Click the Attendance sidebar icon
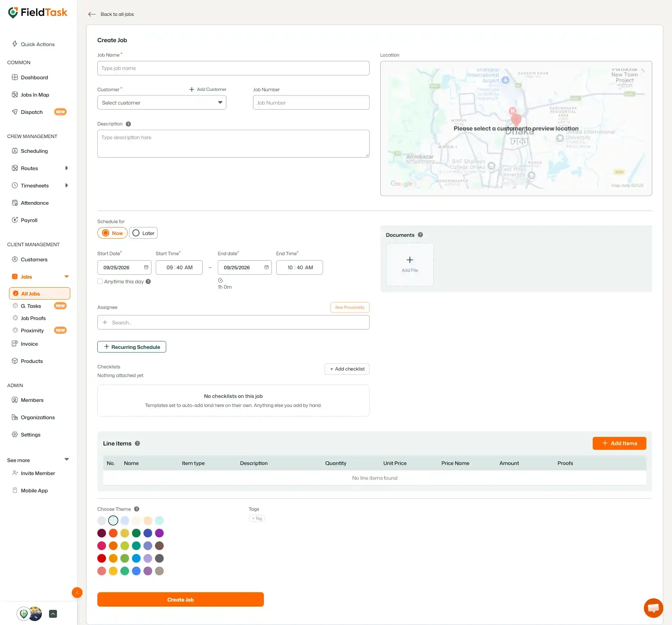Viewport: 672px width, 625px height. pyautogui.click(x=15, y=203)
